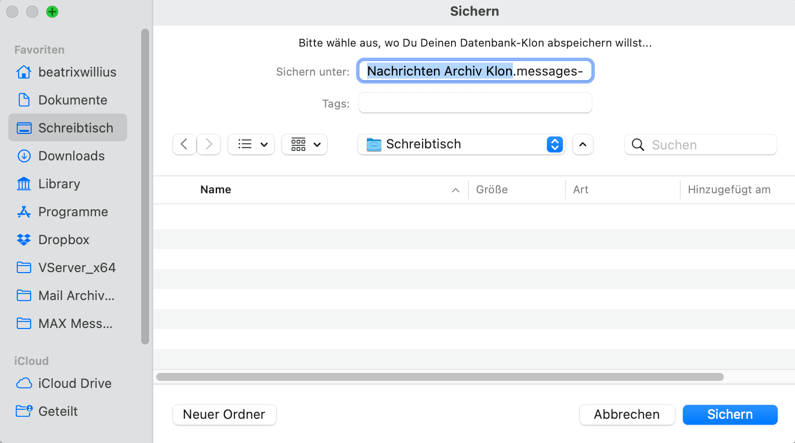Click the Tags input field

coord(475,103)
